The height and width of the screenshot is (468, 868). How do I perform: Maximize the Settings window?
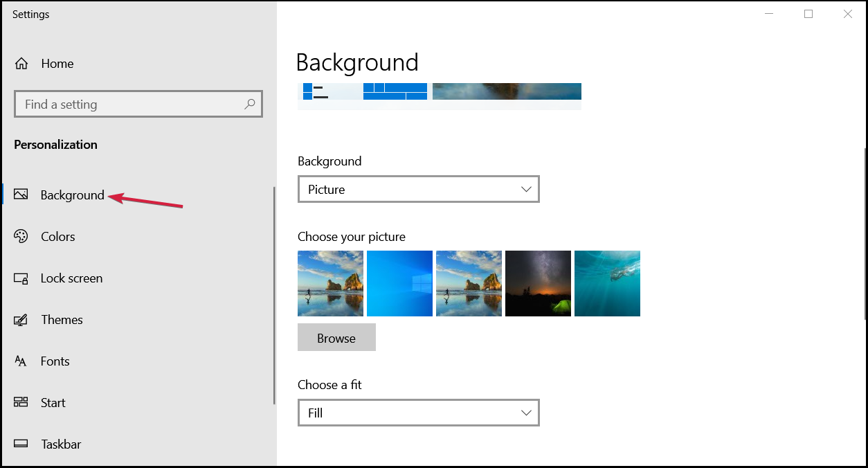(808, 14)
